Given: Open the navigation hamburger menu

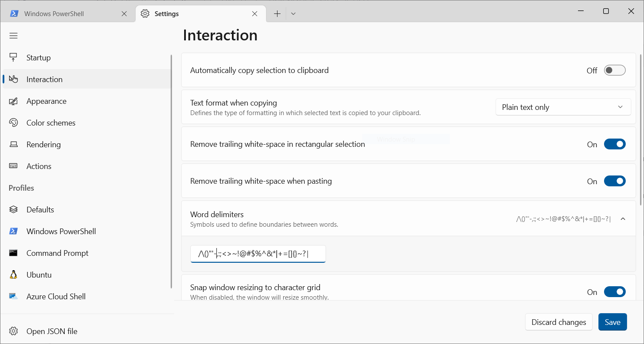Looking at the screenshot, I should click(13, 35).
